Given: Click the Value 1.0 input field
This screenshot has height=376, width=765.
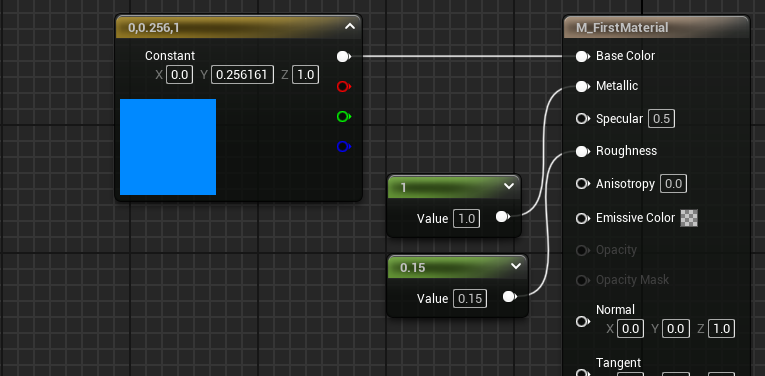Looking at the screenshot, I should pos(466,218).
